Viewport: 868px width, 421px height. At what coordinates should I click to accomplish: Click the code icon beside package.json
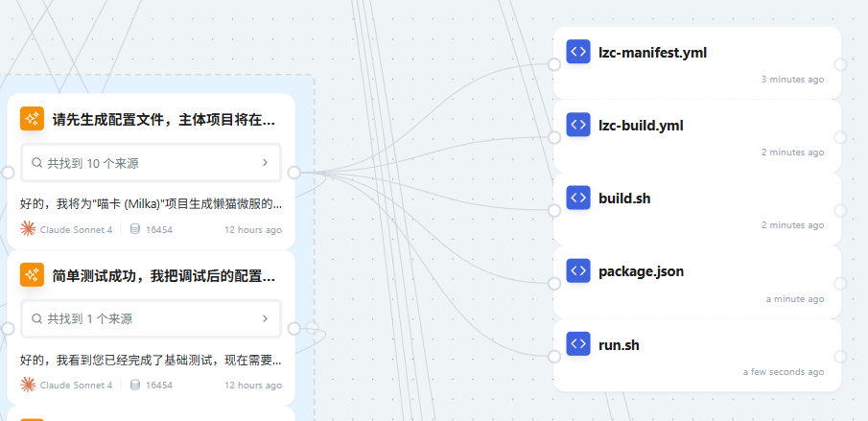(578, 271)
